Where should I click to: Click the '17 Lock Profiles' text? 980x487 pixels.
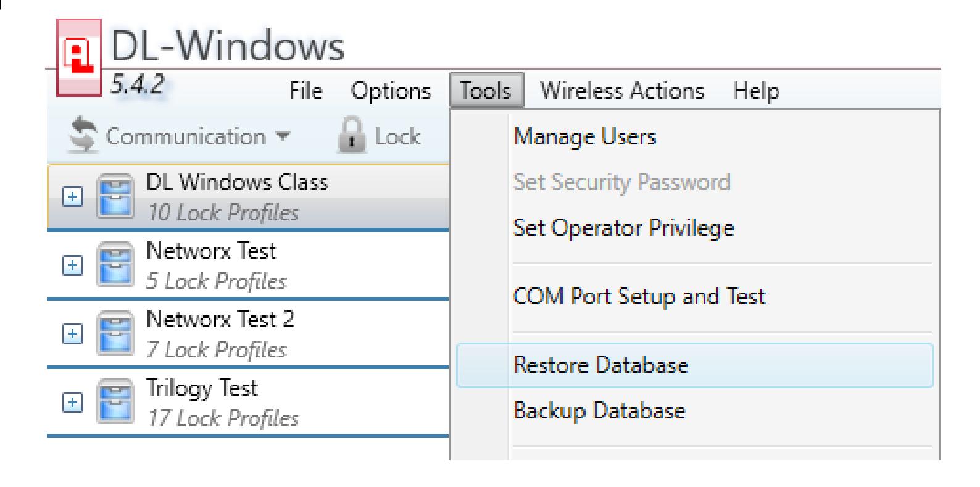click(223, 418)
